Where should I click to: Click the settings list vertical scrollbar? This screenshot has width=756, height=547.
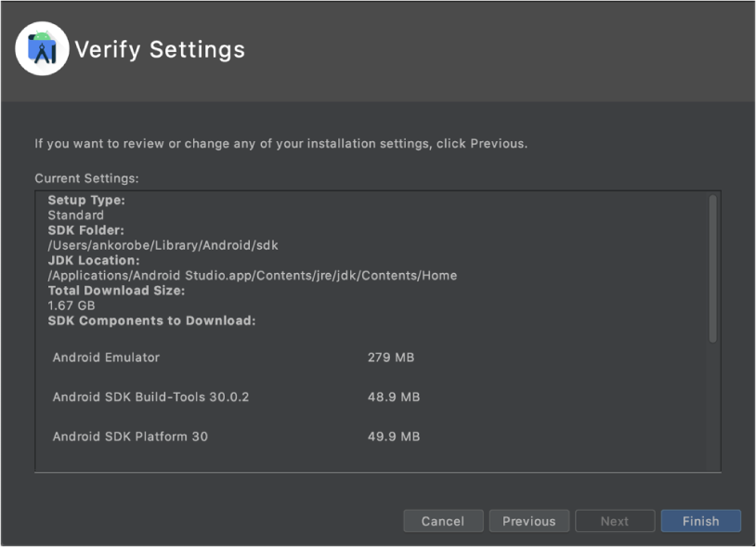tap(712, 269)
